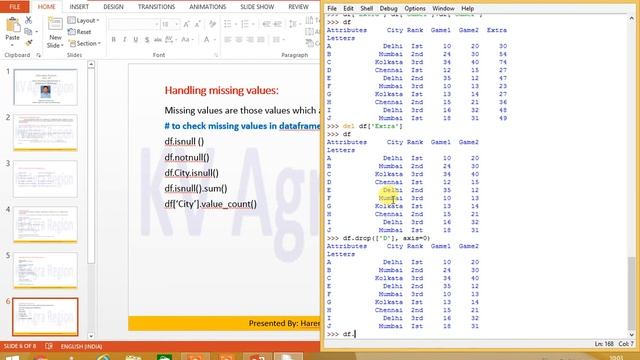This screenshot has height=360, width=640.
Task: Open Debug menu in Python Shell window
Action: [x=388, y=8]
